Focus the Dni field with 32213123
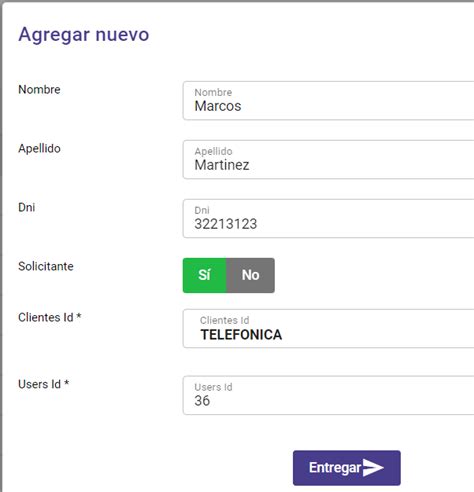Image resolution: width=474 pixels, height=492 pixels. point(328,218)
